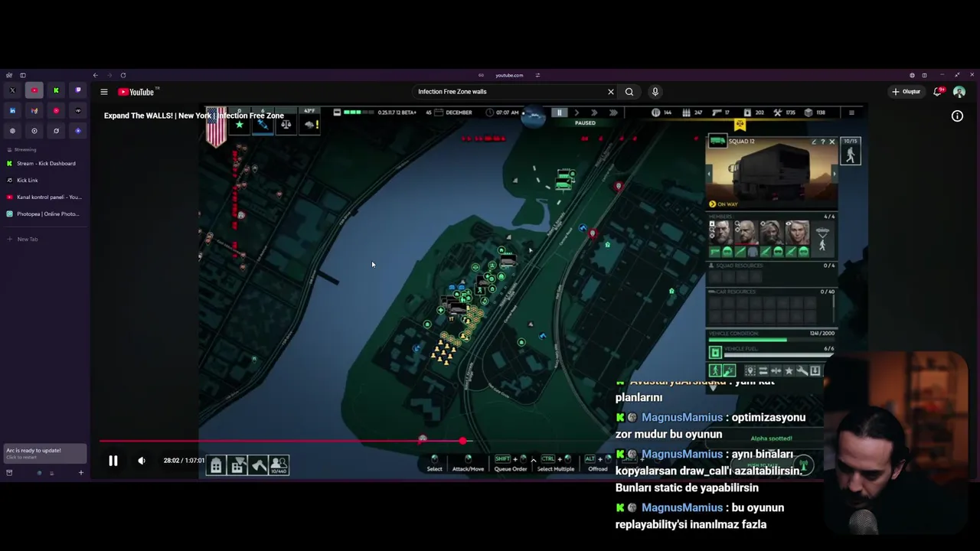Close the Squad 12 panel
The image size is (980, 551).
(x=832, y=142)
